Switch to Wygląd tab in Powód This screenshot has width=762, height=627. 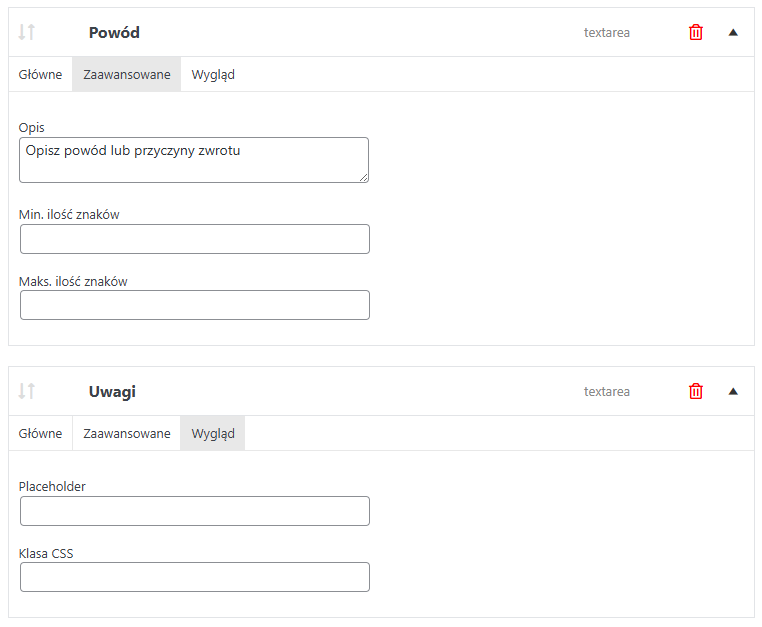(x=213, y=74)
